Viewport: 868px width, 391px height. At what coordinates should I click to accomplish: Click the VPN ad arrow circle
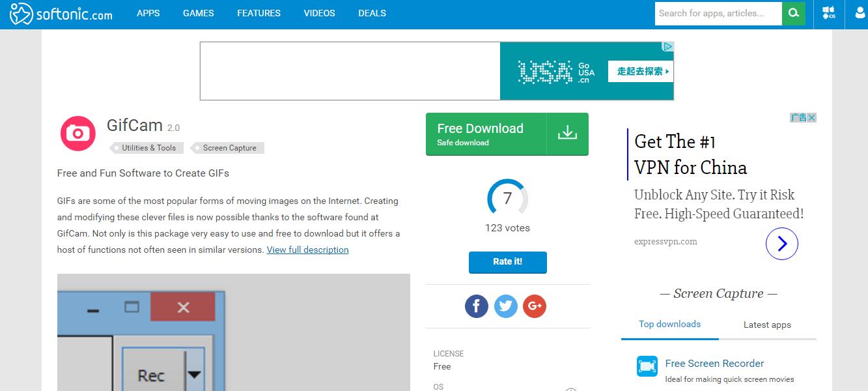click(x=782, y=244)
